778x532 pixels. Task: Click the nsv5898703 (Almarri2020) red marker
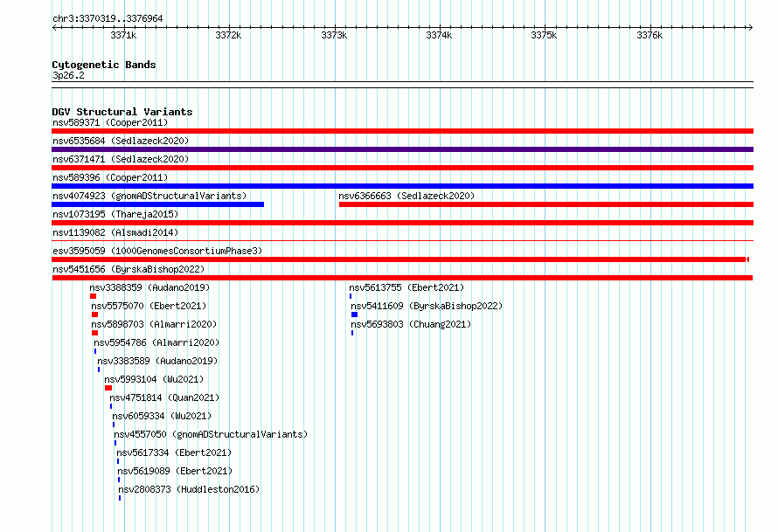click(94, 333)
